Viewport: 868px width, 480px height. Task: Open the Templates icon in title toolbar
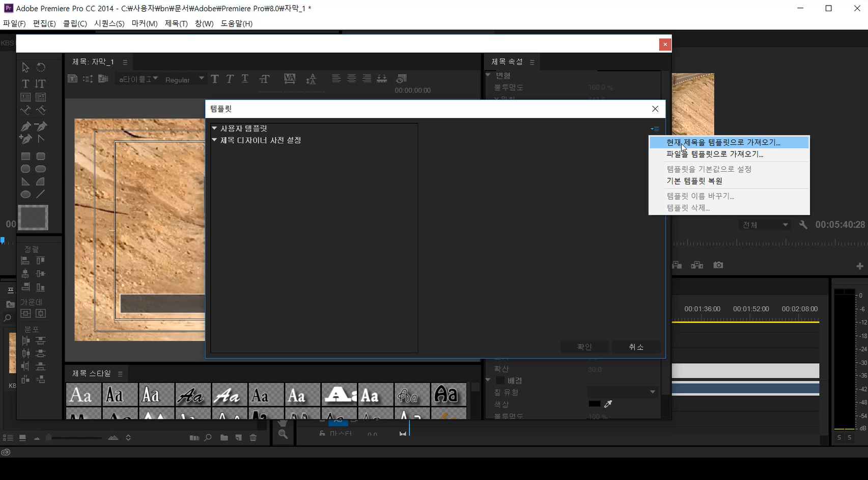[103, 78]
